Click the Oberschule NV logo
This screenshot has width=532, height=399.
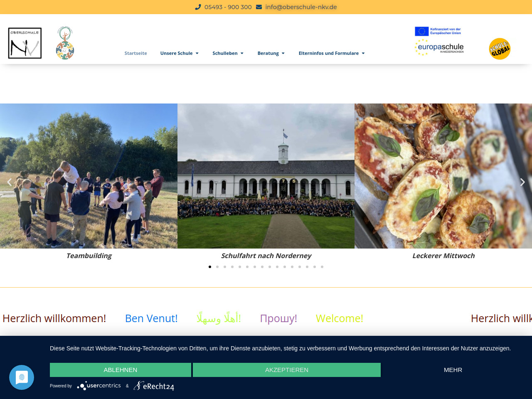(25, 43)
